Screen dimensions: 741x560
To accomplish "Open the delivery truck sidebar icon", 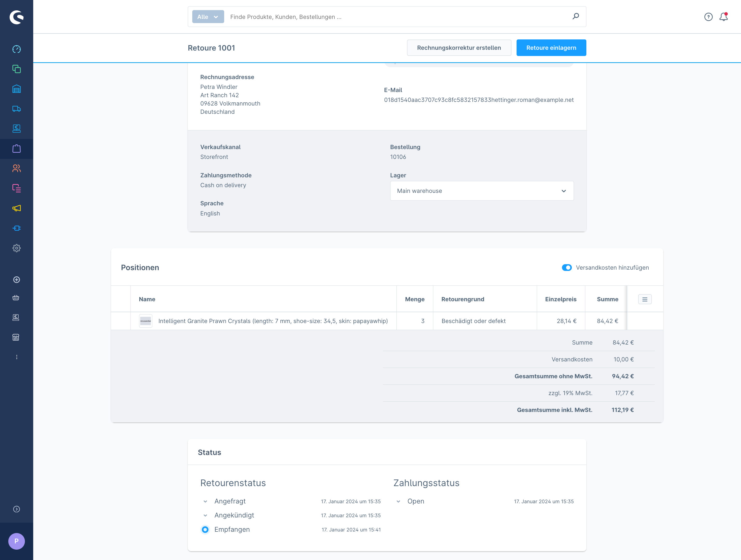I will pyautogui.click(x=16, y=109).
